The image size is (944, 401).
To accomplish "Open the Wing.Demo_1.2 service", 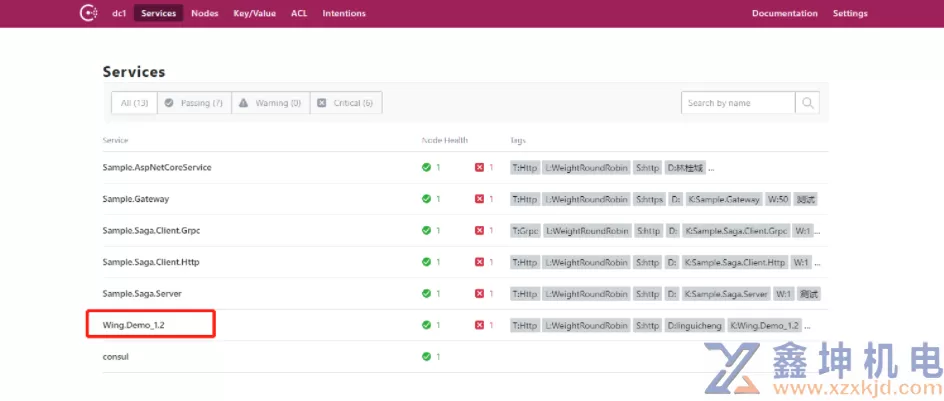I will tap(134, 325).
